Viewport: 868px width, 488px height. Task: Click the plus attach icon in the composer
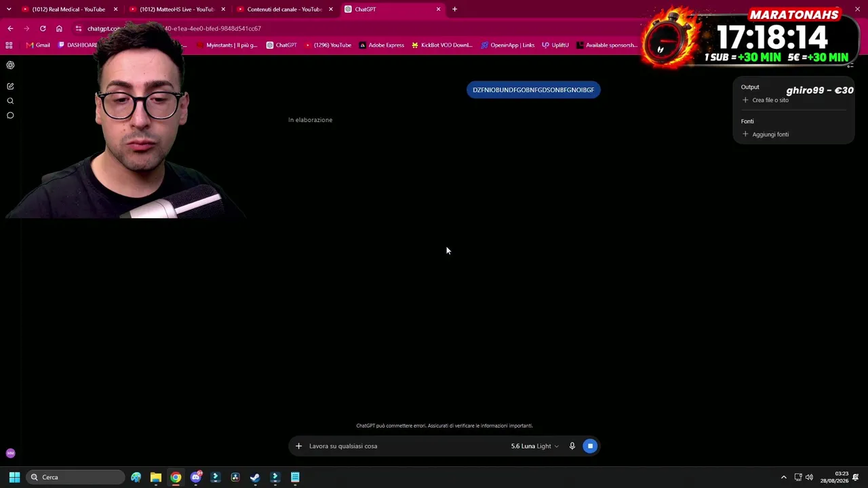coord(298,446)
